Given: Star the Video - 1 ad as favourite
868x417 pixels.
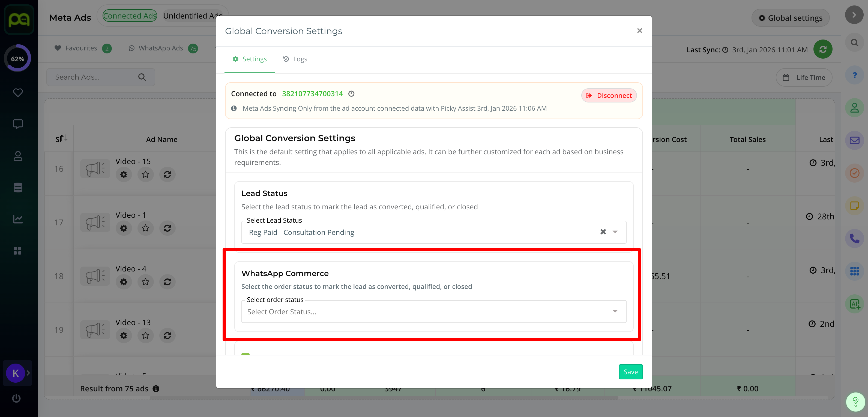Looking at the screenshot, I should click(x=145, y=228).
